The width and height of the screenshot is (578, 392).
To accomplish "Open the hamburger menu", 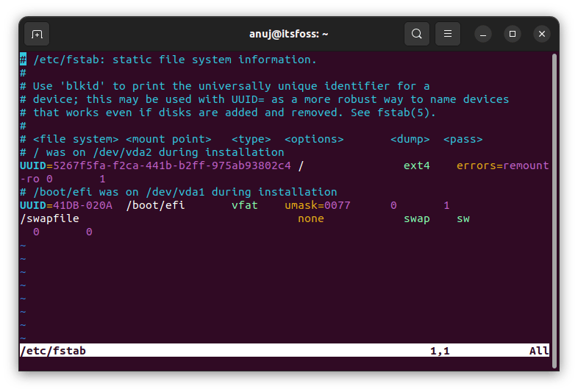I will 447,34.
